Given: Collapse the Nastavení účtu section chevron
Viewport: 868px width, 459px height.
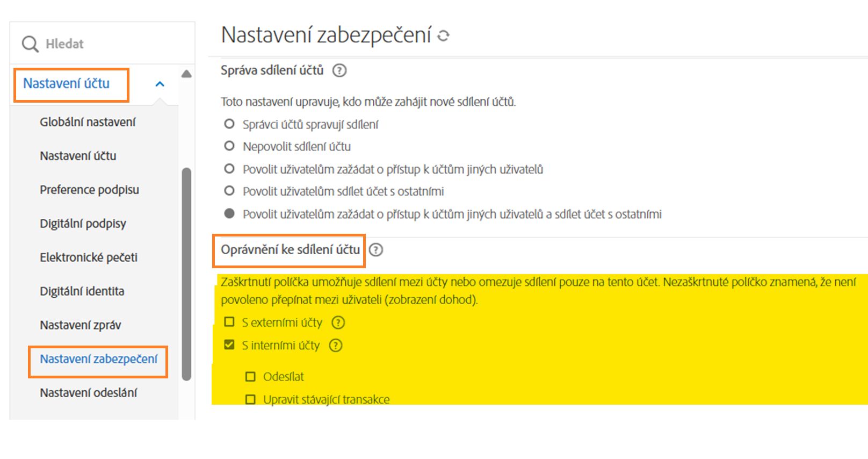Looking at the screenshot, I should click(x=160, y=84).
